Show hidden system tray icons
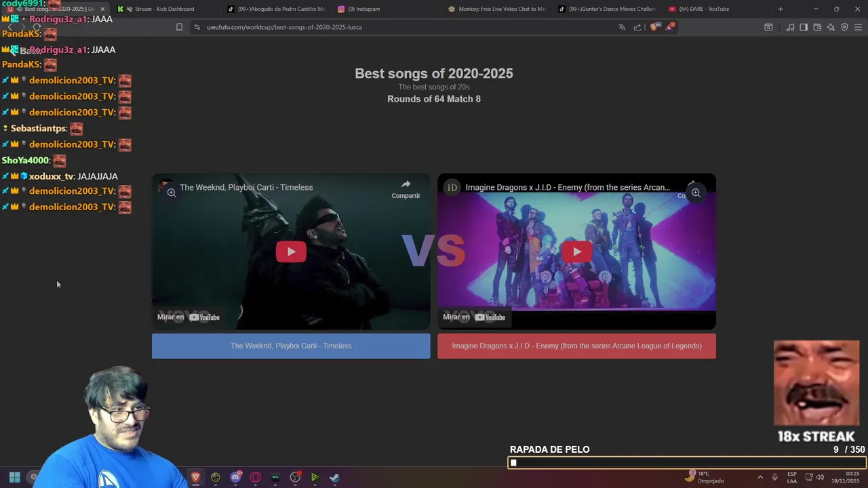This screenshot has height=488, width=868. pyautogui.click(x=760, y=477)
